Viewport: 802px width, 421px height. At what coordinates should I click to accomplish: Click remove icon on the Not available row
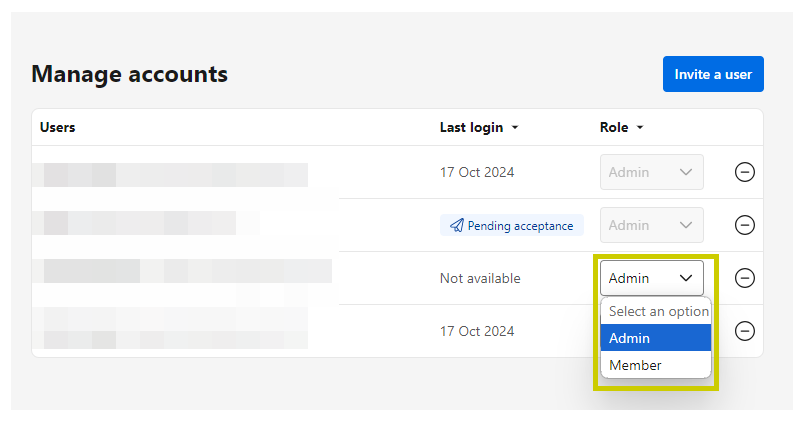point(744,278)
